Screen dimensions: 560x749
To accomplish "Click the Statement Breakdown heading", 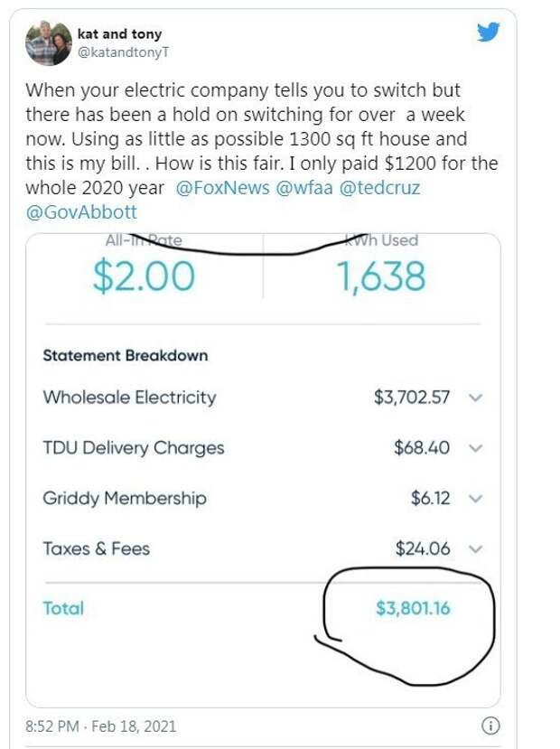I will [x=126, y=355].
